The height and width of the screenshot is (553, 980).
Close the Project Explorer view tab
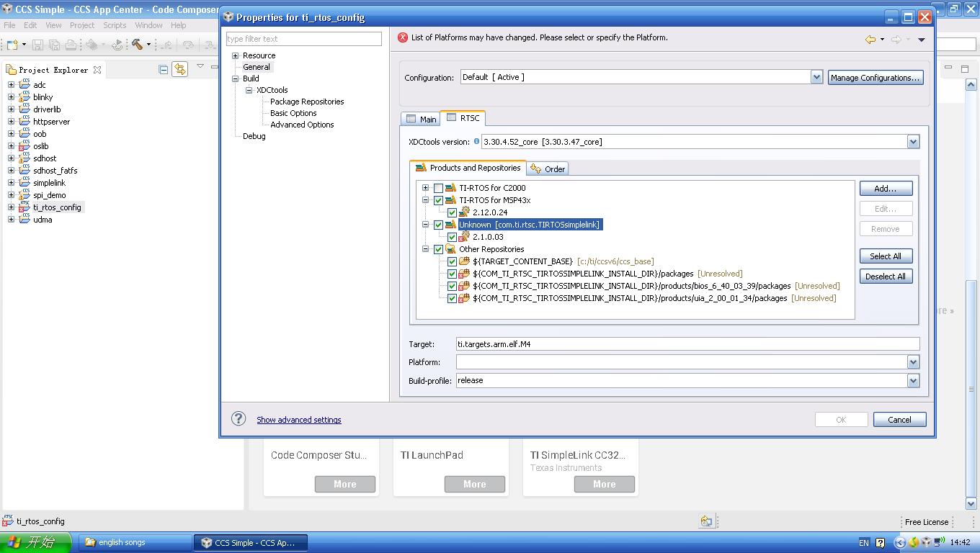[x=97, y=70]
